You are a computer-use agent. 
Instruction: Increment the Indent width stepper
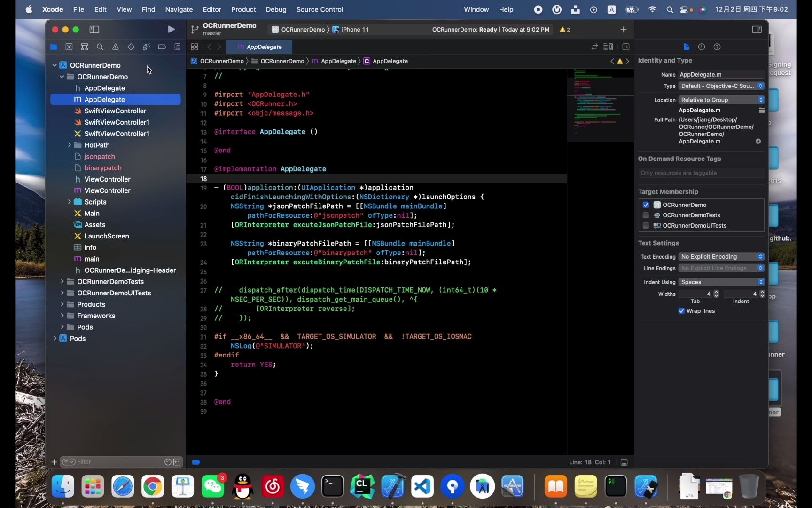tap(762, 292)
